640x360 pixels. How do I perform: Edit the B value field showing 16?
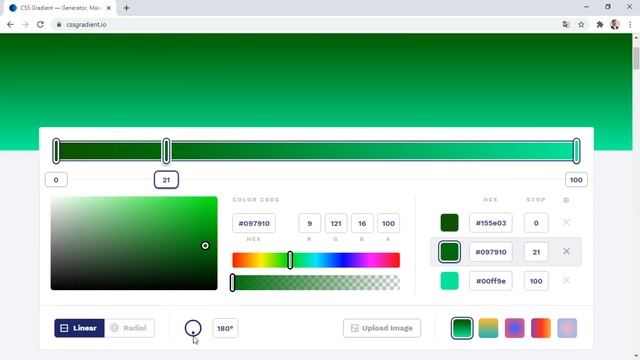[x=362, y=223]
